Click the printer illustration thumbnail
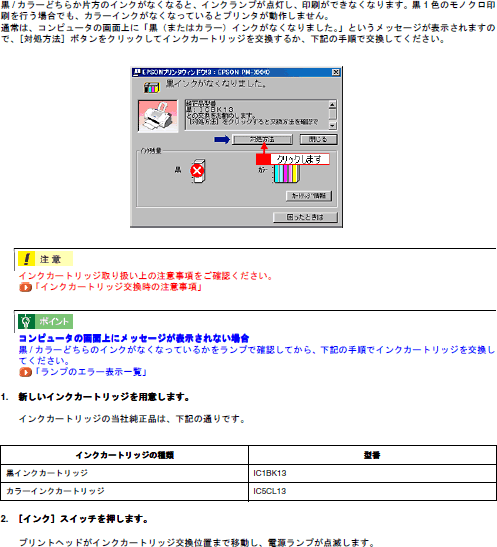The height and width of the screenshot is (547, 497). pos(158,116)
